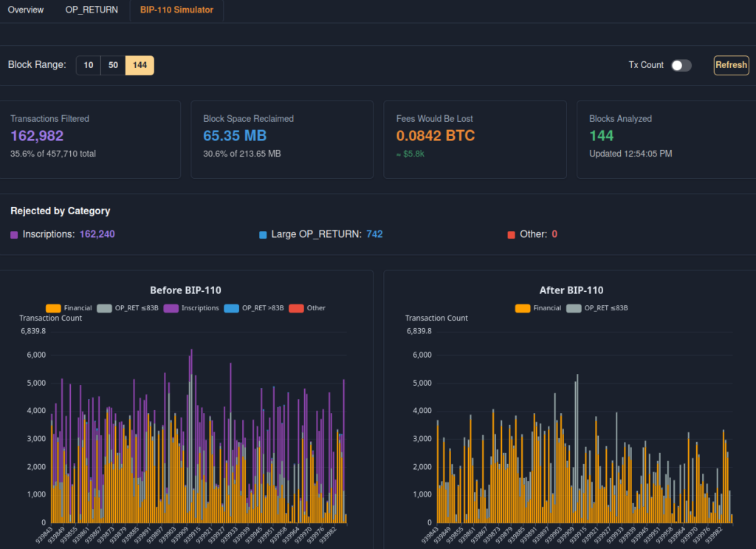Click the blue Large OP_RETURN category square
The width and height of the screenshot is (756, 549).
(263, 235)
